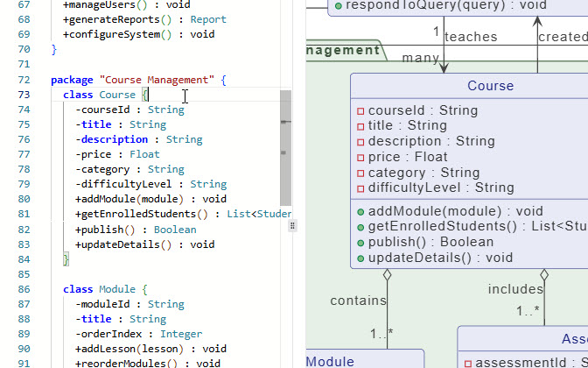Viewport: 588px width, 368px height.
Task: Click '+addModule(module) : void' on code line 80
Action: 150,199
